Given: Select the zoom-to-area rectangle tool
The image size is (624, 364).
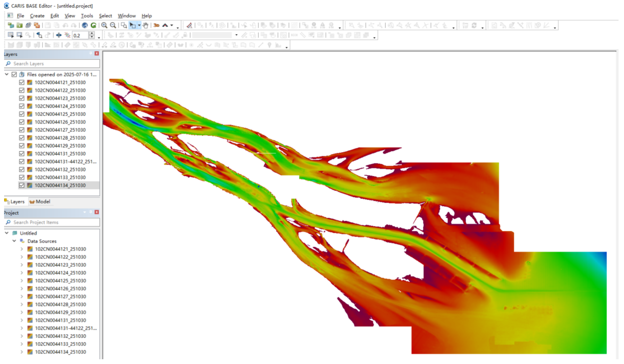Looking at the screenshot, I should tap(124, 25).
